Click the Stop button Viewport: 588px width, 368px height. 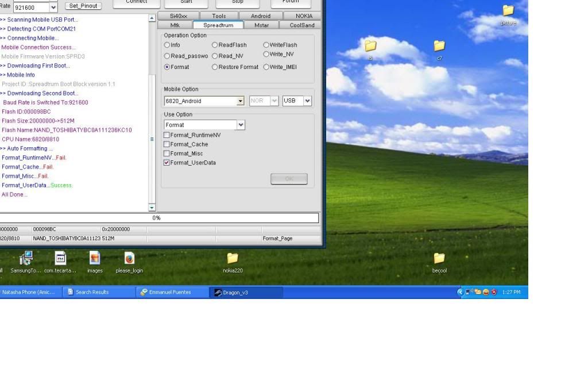pos(237,3)
